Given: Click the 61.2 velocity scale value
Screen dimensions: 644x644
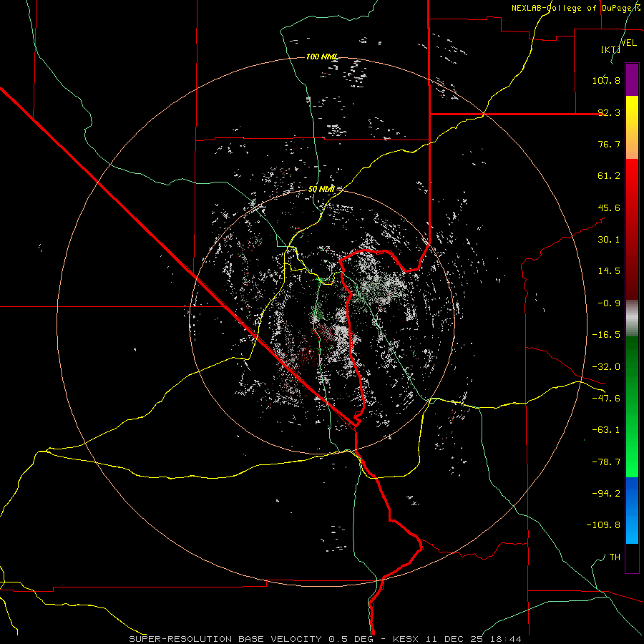Looking at the screenshot, I should coord(609,176).
